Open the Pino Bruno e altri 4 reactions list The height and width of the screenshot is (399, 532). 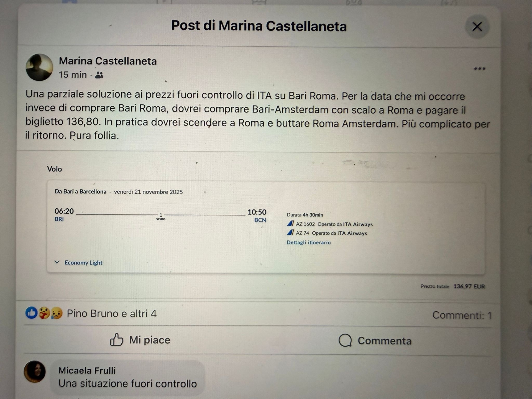coord(112,314)
